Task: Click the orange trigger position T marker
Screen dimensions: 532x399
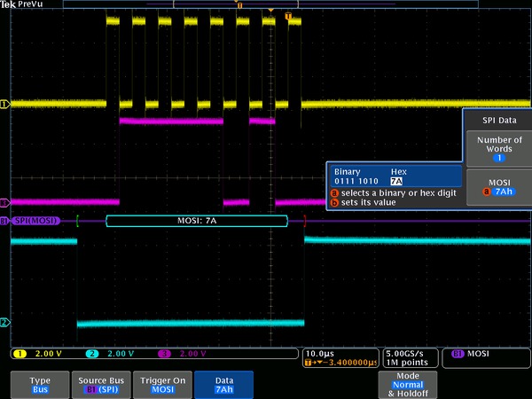Action: (x=288, y=17)
